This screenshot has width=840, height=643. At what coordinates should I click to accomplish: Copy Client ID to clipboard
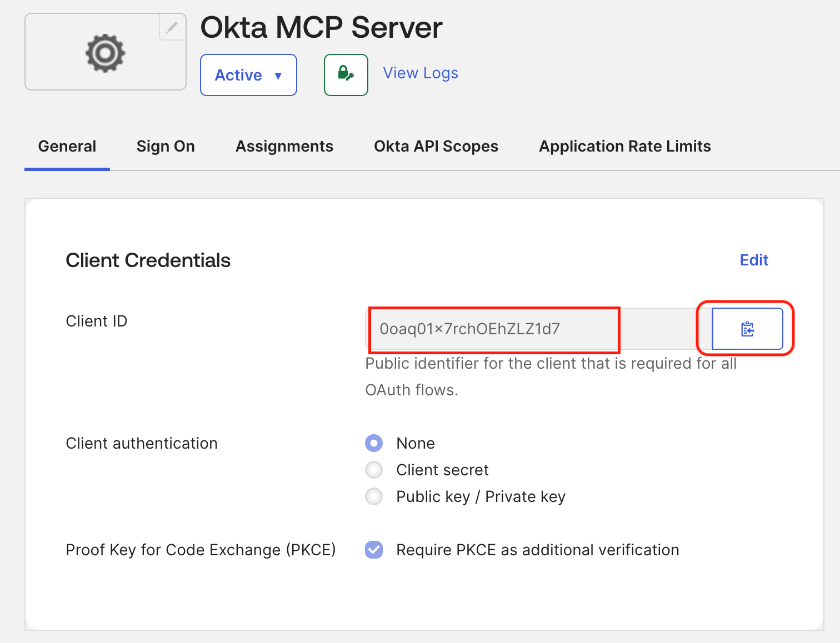(747, 329)
